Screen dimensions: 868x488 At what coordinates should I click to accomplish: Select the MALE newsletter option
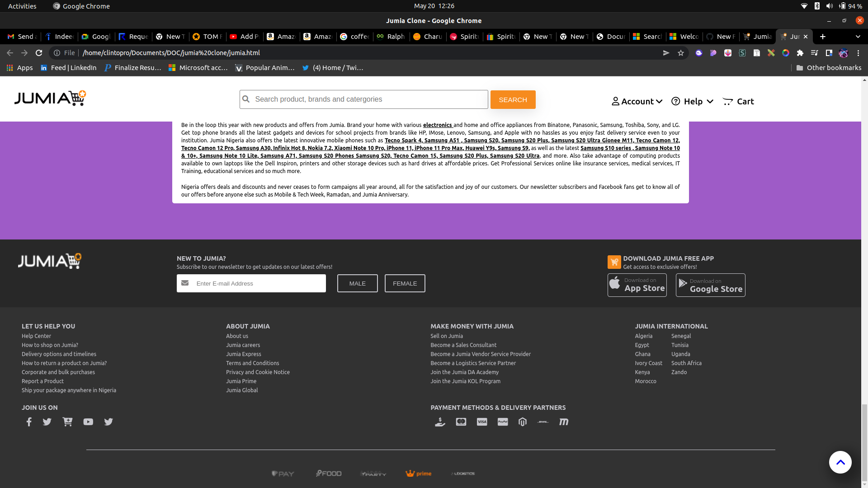pos(357,283)
